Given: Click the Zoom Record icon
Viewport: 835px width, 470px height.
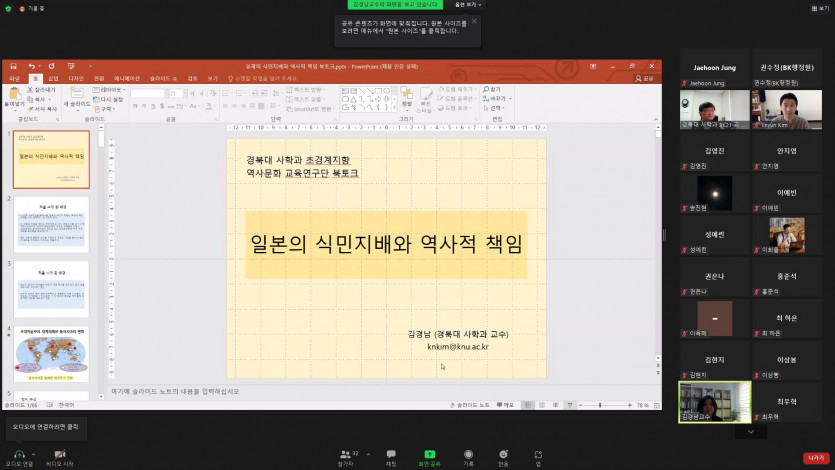Looking at the screenshot, I should 468,454.
